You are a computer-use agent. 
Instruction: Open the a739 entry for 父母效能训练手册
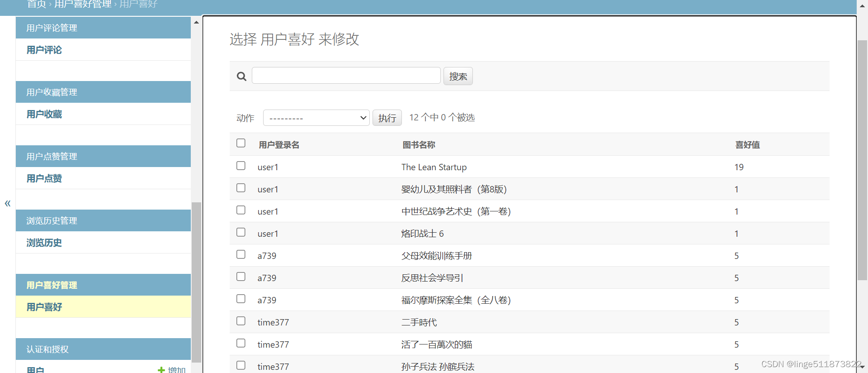coord(267,256)
